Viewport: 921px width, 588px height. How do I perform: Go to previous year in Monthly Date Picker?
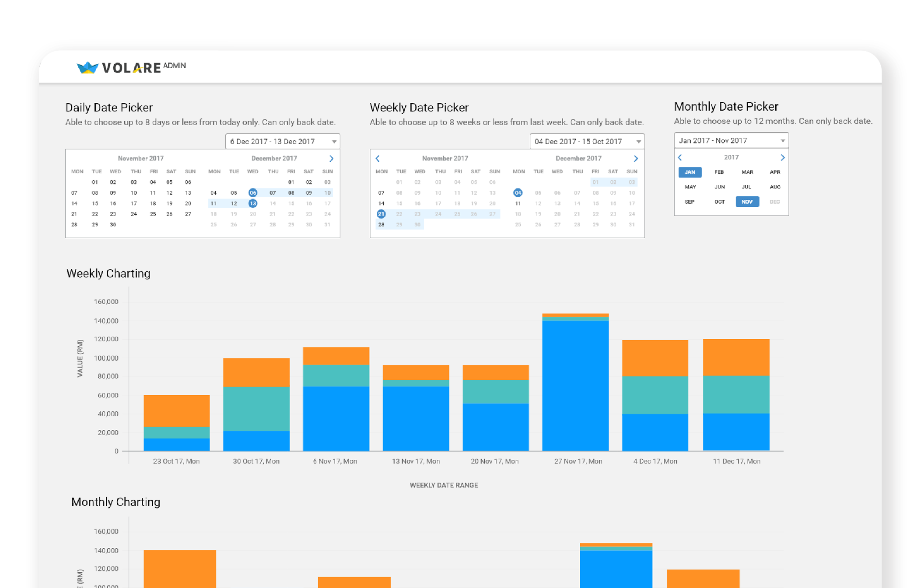[680, 157]
